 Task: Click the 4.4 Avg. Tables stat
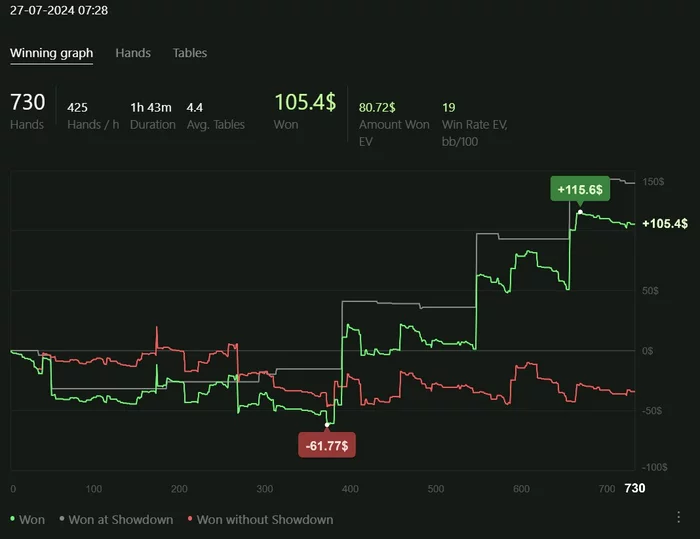pos(195,106)
